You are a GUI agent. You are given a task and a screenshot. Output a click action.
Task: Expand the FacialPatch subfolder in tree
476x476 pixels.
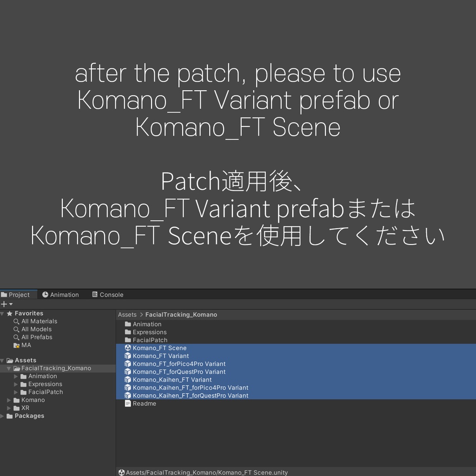16,392
